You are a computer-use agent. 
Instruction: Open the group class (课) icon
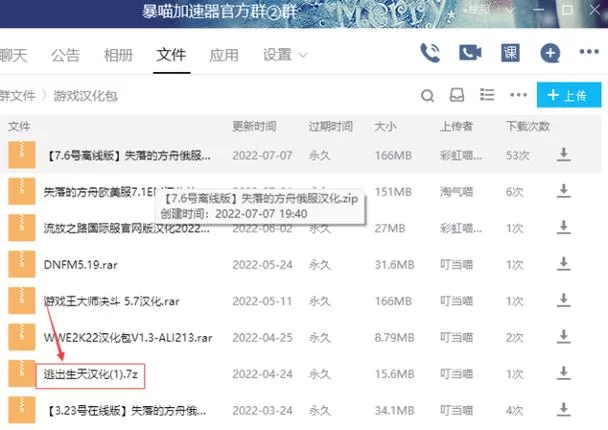pyautogui.click(x=510, y=53)
